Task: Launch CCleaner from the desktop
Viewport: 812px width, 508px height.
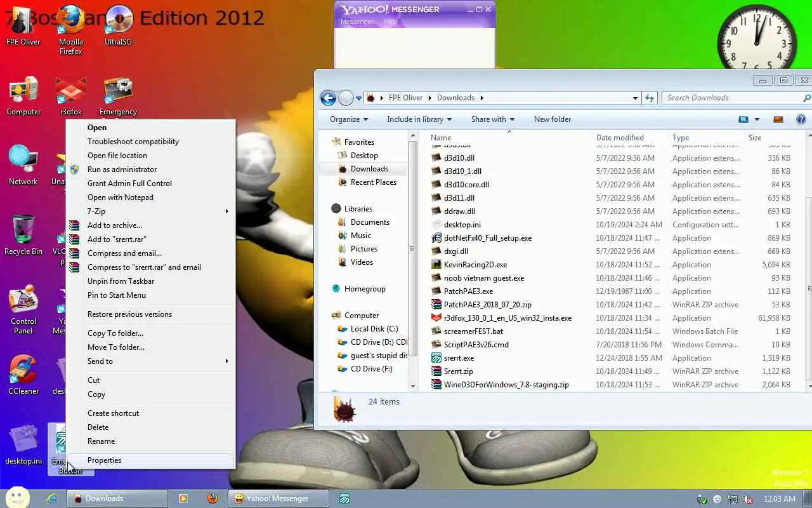Action: point(23,375)
